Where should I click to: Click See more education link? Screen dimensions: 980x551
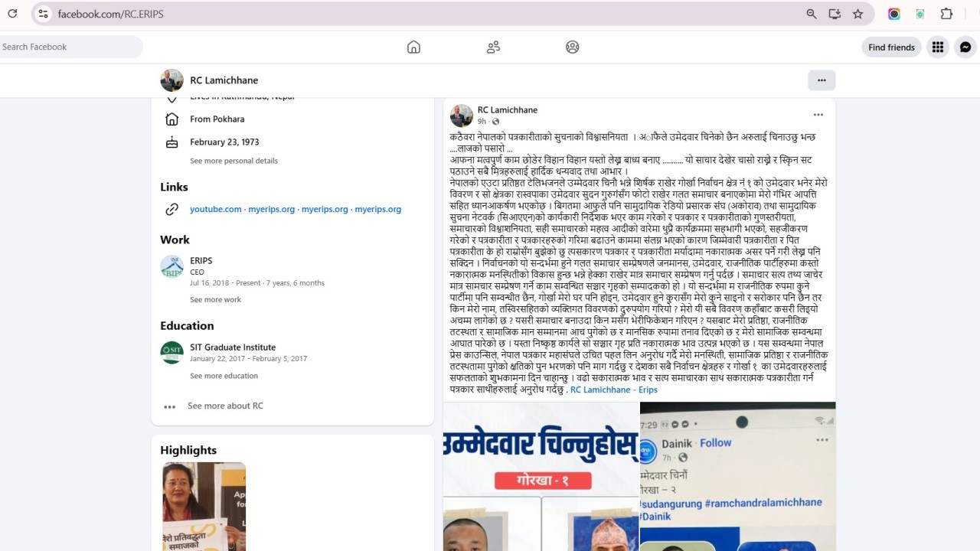(x=224, y=376)
